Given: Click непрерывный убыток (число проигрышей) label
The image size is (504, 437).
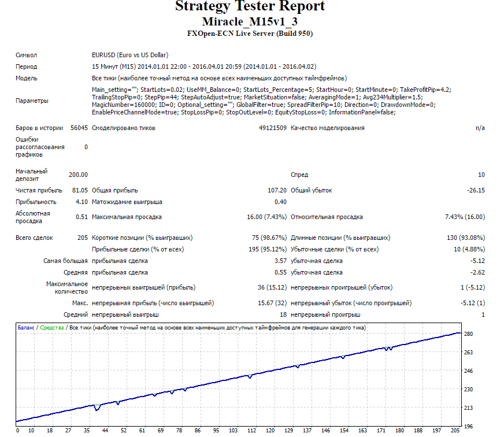Looking at the screenshot, I should [x=351, y=303].
